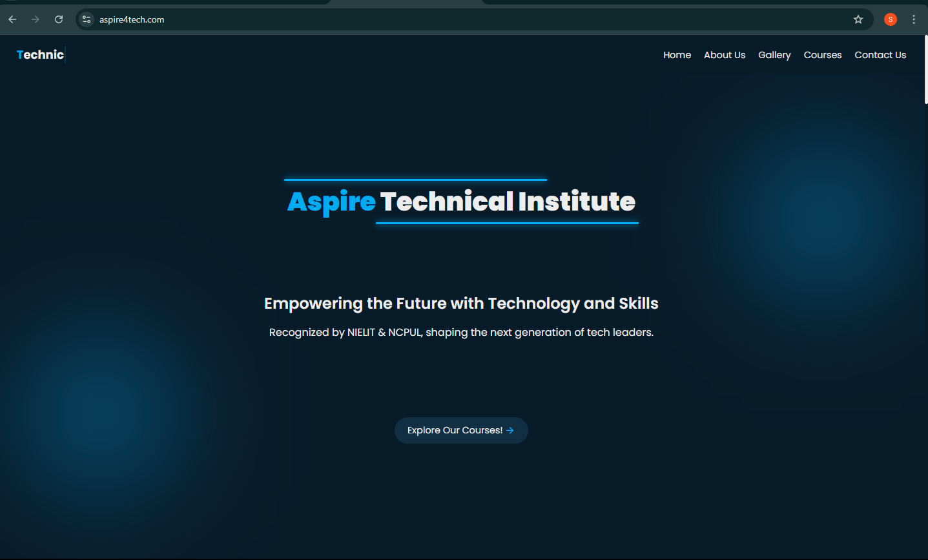Viewport: 928px width, 560px height.
Task: Click the browser forward arrow
Action: 36,19
